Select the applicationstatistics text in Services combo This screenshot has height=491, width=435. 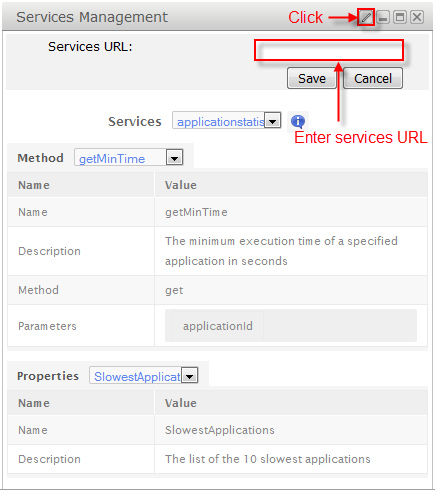coord(220,122)
